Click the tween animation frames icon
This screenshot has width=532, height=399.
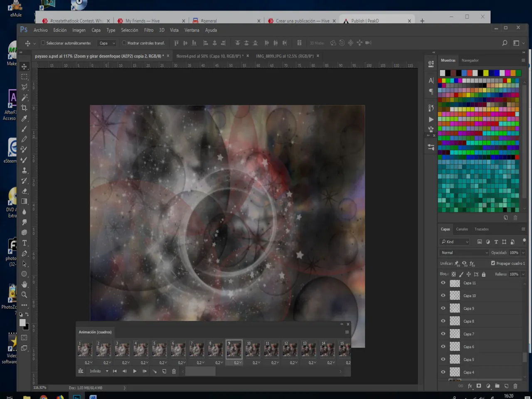(x=154, y=371)
